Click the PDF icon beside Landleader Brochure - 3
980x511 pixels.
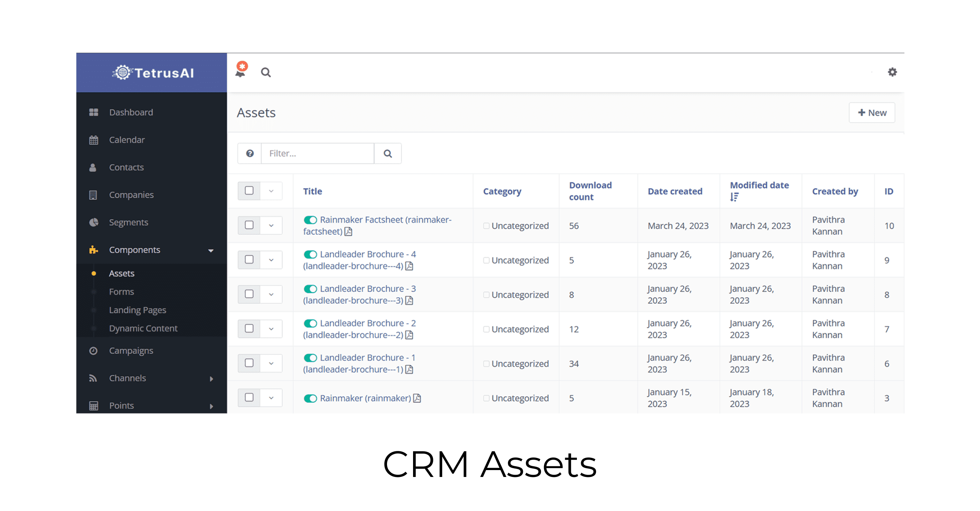[409, 300]
